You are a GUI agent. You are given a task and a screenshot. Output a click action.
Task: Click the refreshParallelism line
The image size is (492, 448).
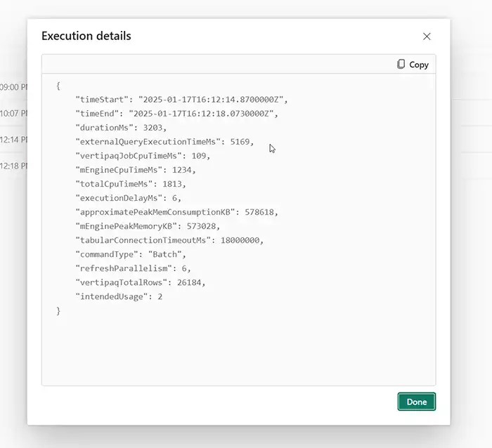pyautogui.click(x=133, y=268)
